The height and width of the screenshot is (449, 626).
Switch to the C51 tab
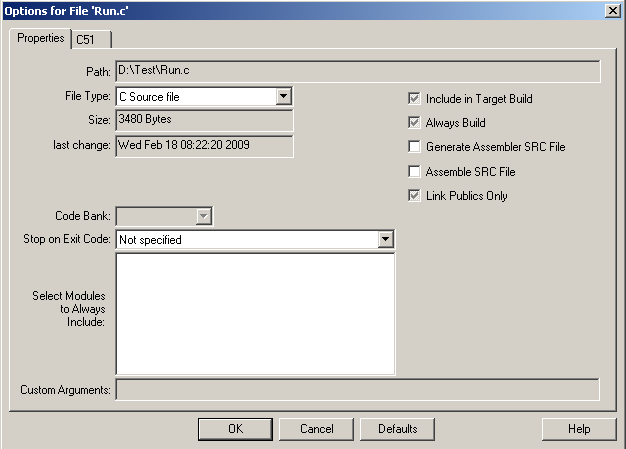[91, 40]
